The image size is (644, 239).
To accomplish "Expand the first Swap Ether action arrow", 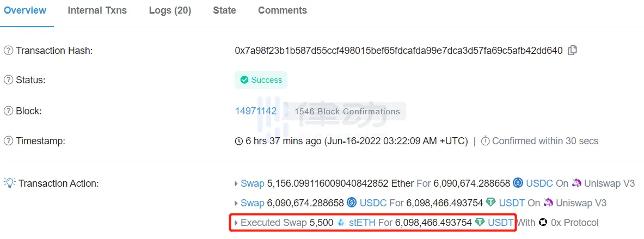I will point(236,183).
